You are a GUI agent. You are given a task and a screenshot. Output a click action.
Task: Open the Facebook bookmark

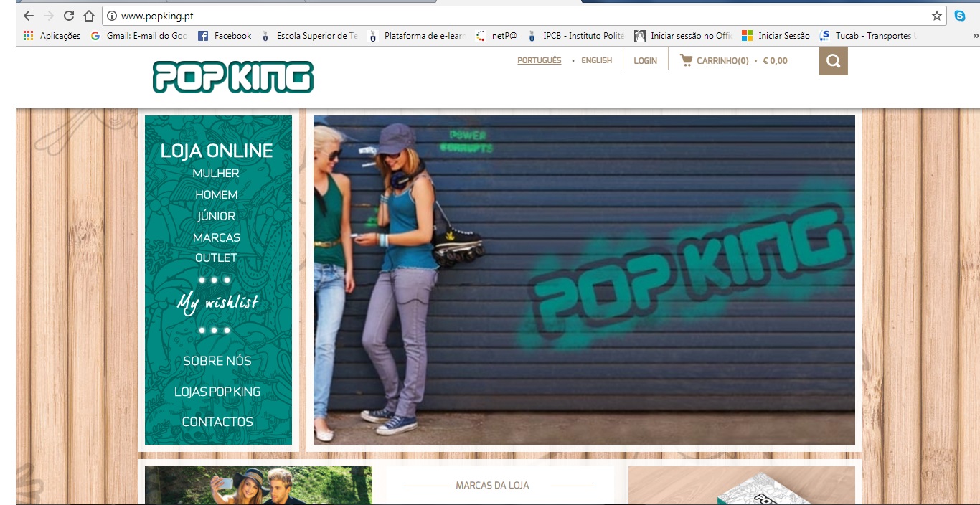(225, 36)
